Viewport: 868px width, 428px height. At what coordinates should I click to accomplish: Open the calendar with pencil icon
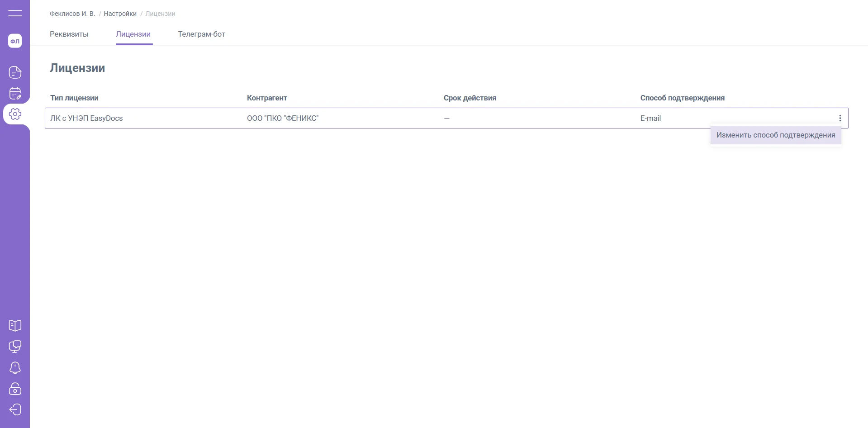pyautogui.click(x=15, y=93)
